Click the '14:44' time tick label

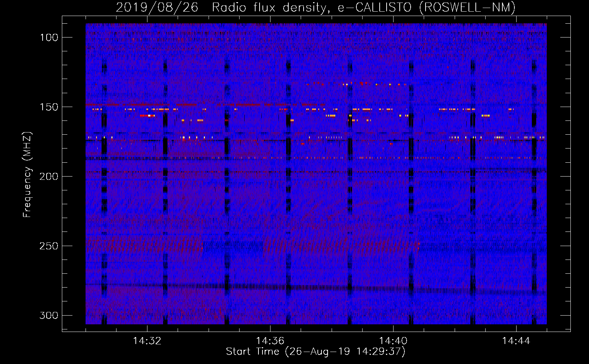516,341
